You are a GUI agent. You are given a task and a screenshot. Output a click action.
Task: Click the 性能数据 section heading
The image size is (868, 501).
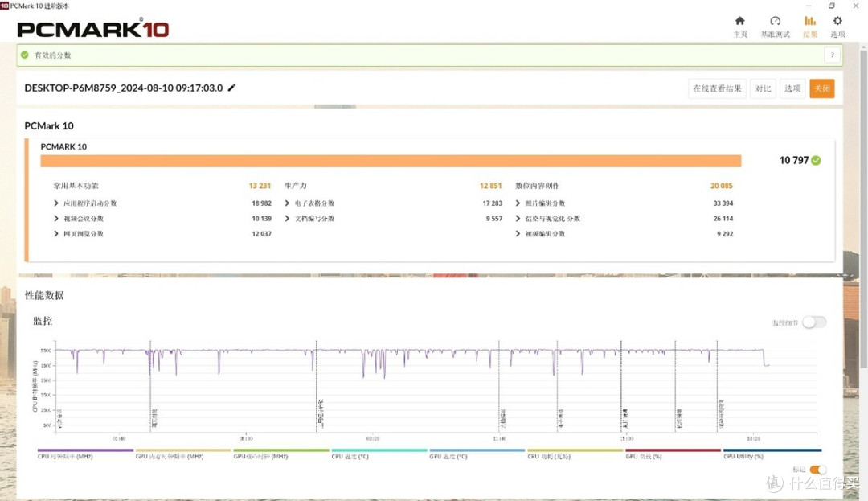(x=44, y=295)
